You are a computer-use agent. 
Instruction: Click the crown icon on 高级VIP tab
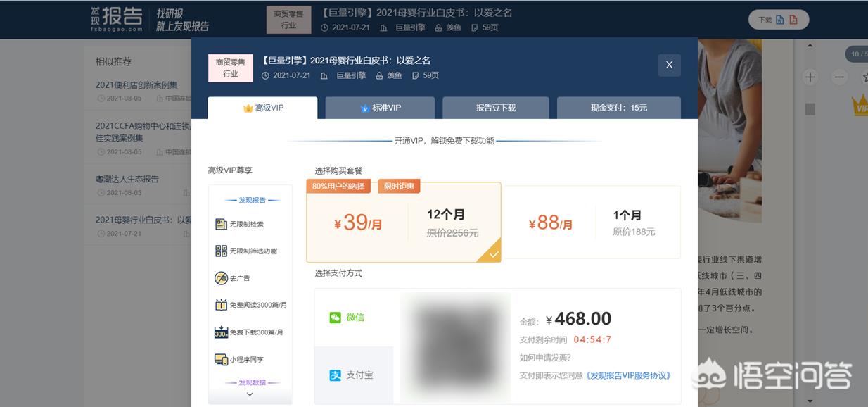click(248, 108)
